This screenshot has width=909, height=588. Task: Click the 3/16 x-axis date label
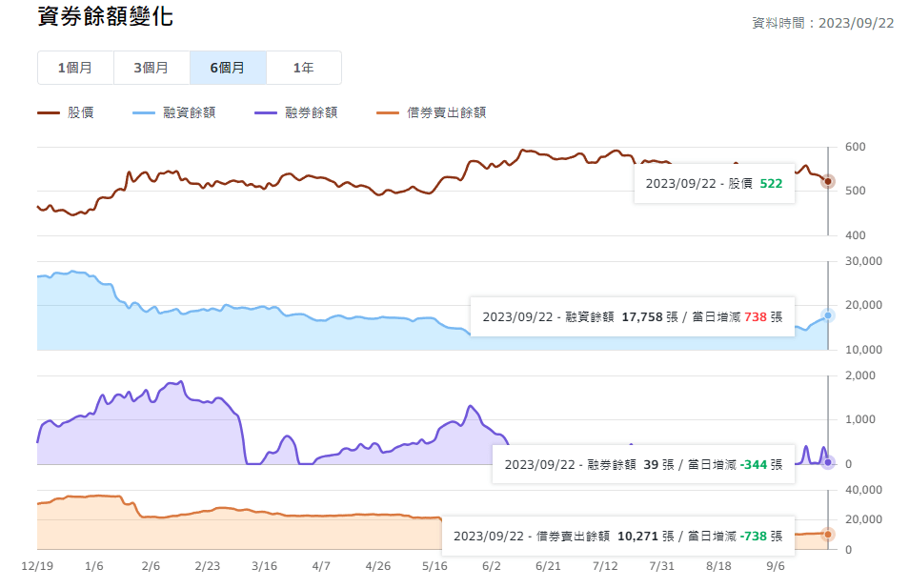(264, 566)
